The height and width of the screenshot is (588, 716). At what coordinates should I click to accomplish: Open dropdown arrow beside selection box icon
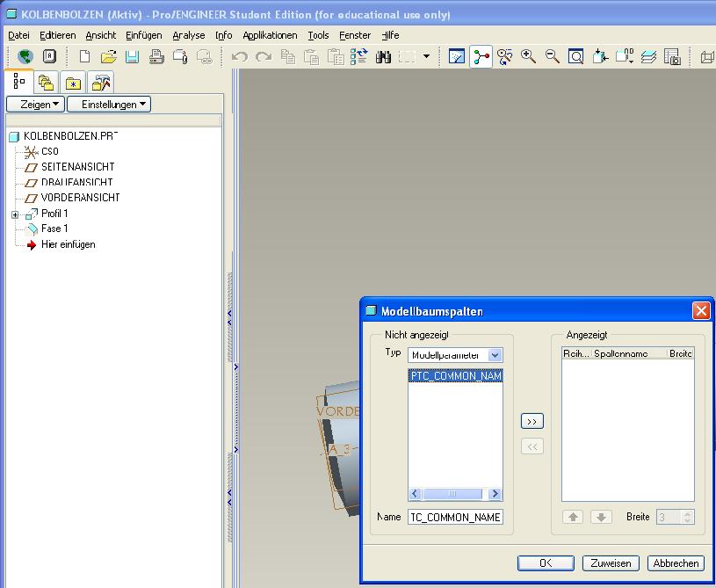426,56
